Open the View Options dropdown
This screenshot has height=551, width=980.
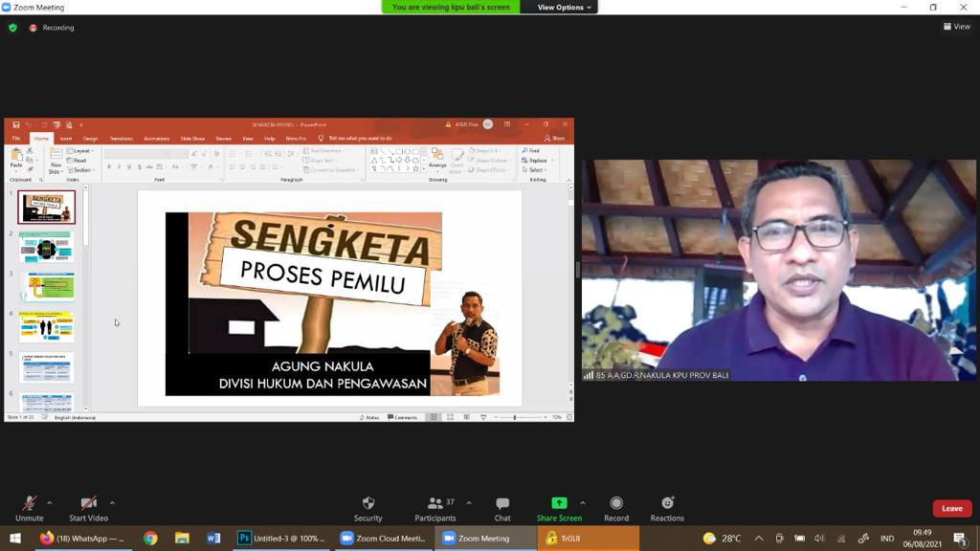pos(564,8)
